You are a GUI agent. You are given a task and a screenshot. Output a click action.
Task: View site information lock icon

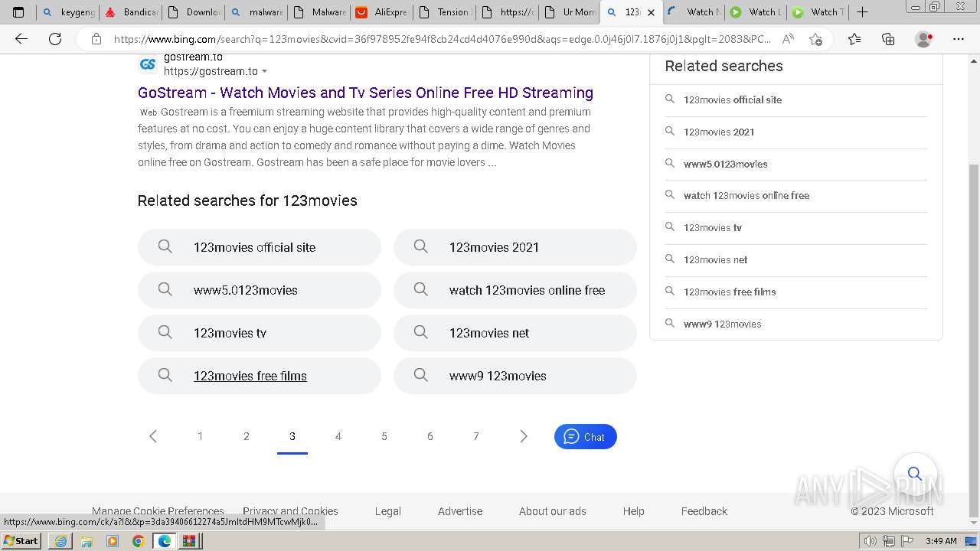[96, 39]
